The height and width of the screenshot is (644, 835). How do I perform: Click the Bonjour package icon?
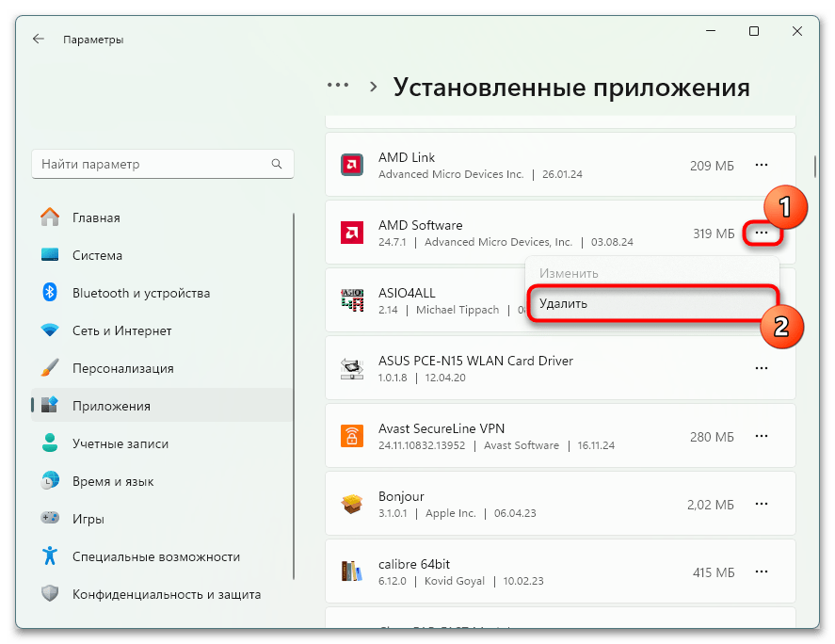point(352,504)
